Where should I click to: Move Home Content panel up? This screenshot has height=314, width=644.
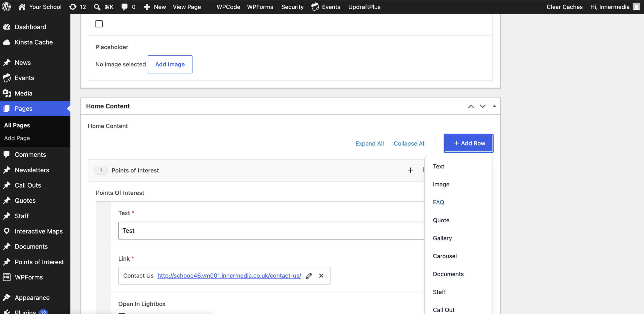coord(471,106)
